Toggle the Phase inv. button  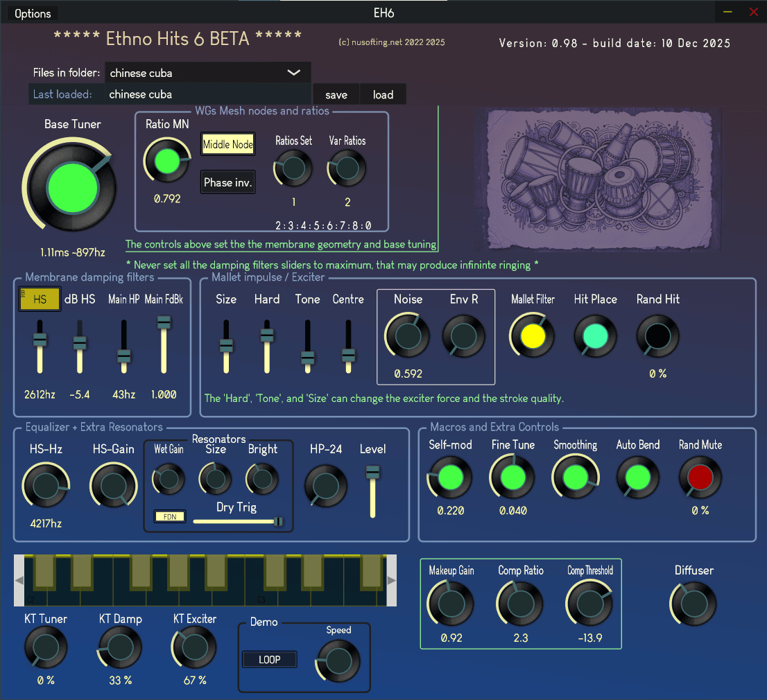tap(228, 183)
